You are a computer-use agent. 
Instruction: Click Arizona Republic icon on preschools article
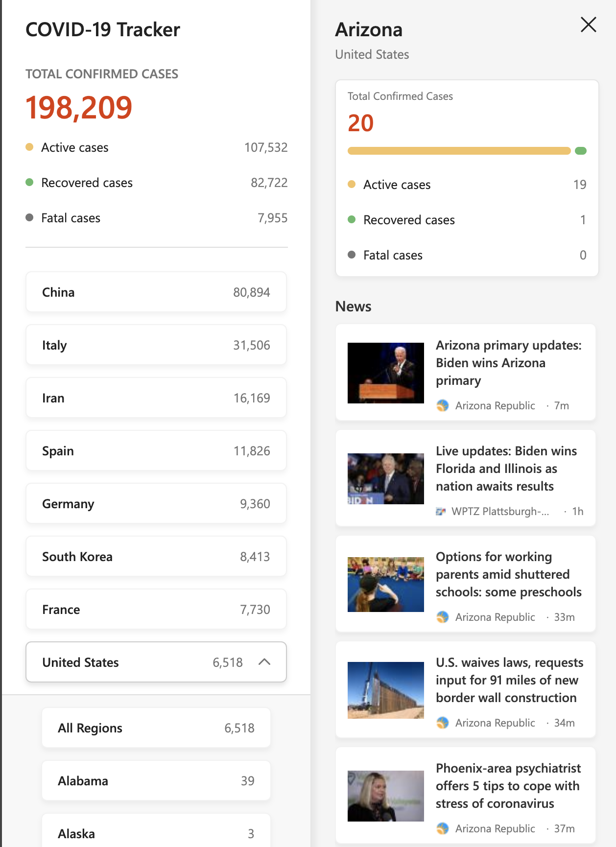[443, 617]
